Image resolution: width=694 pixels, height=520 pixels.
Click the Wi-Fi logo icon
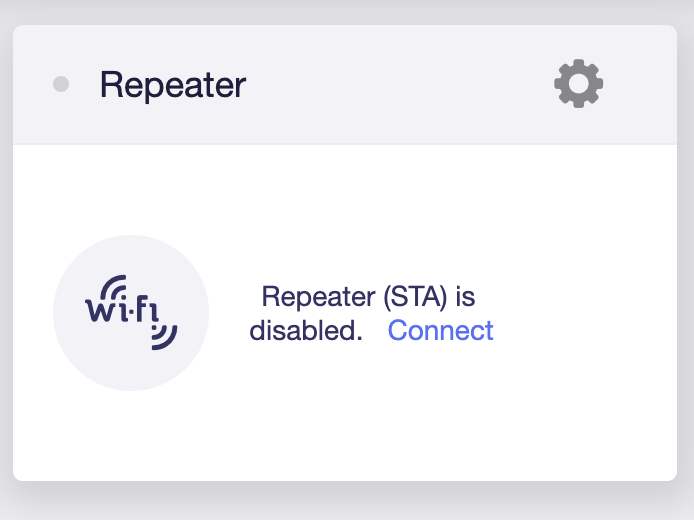coord(131,313)
